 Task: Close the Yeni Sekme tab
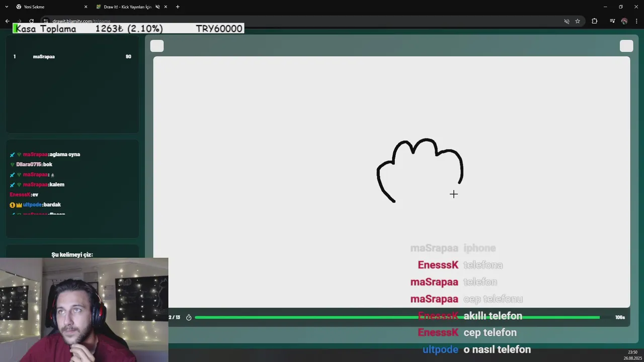click(x=86, y=7)
